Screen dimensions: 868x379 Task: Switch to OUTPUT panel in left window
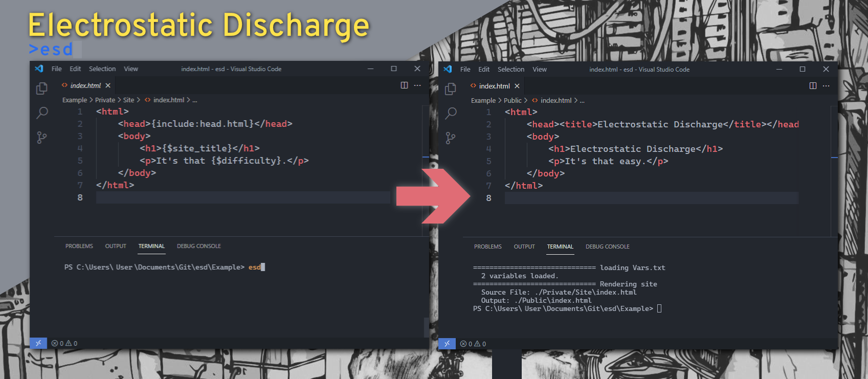(x=116, y=246)
